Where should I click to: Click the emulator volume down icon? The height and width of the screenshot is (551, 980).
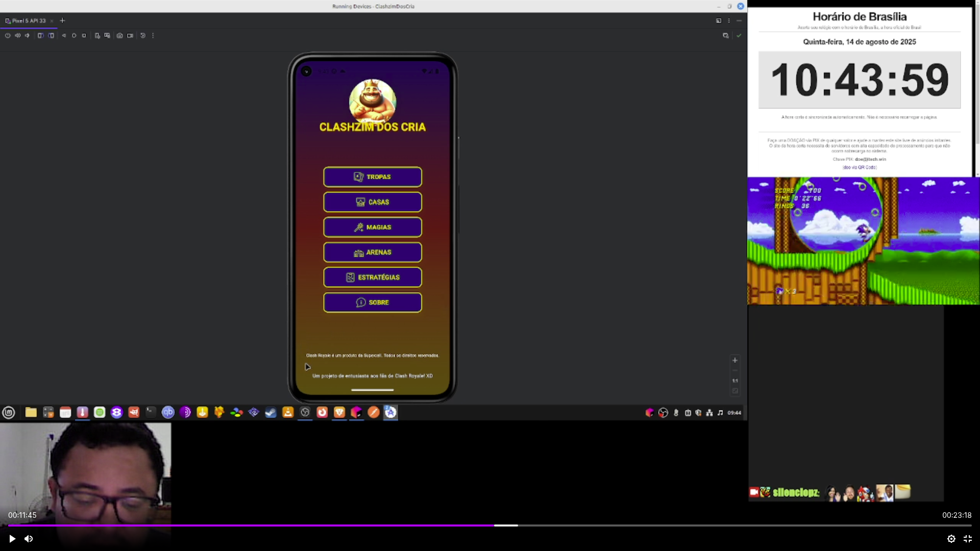(x=28, y=36)
